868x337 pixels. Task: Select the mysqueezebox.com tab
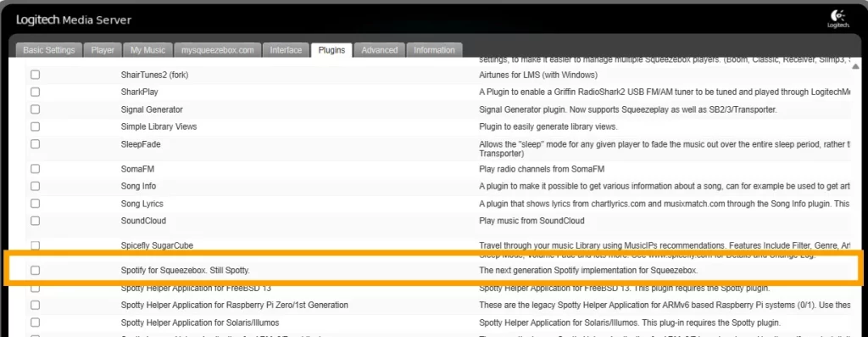click(x=218, y=50)
